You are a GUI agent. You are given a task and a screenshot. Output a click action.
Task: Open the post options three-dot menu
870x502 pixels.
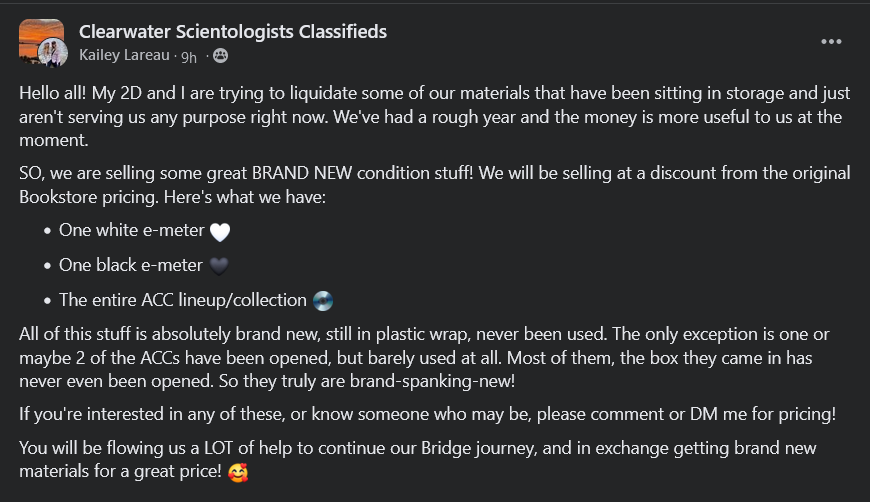(x=832, y=42)
